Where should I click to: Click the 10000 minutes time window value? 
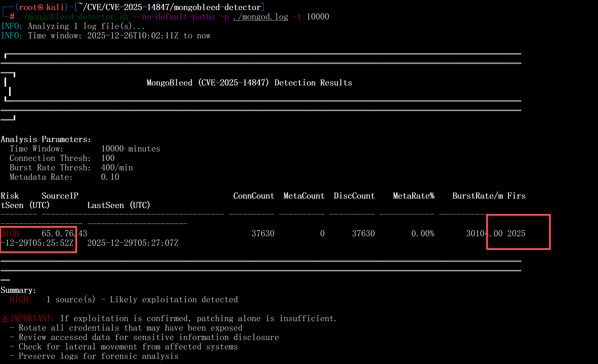click(131, 149)
